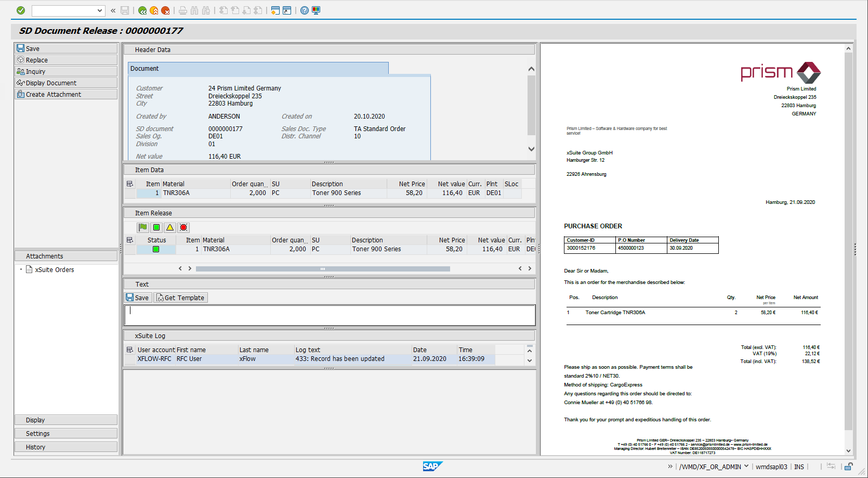868x478 pixels.
Task: Click the orange Exit icon in the toolbar
Action: click(153, 10)
